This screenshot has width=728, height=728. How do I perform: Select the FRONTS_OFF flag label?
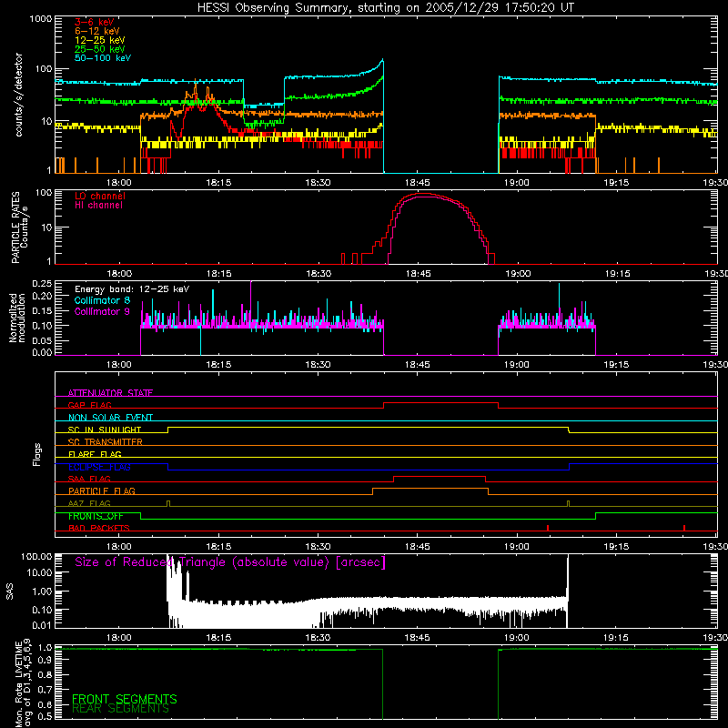[96, 516]
